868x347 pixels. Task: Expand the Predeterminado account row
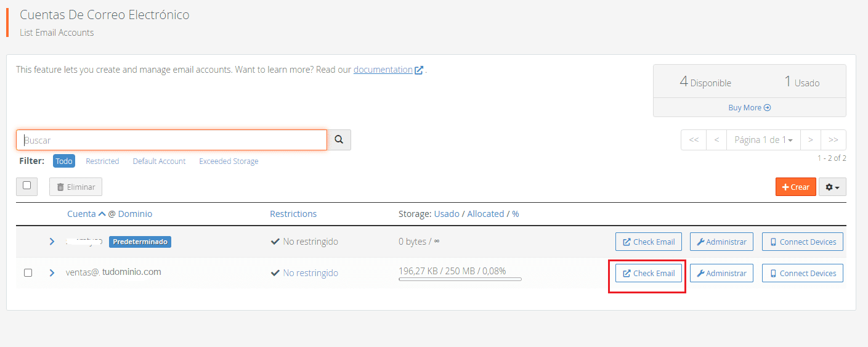[x=52, y=242]
